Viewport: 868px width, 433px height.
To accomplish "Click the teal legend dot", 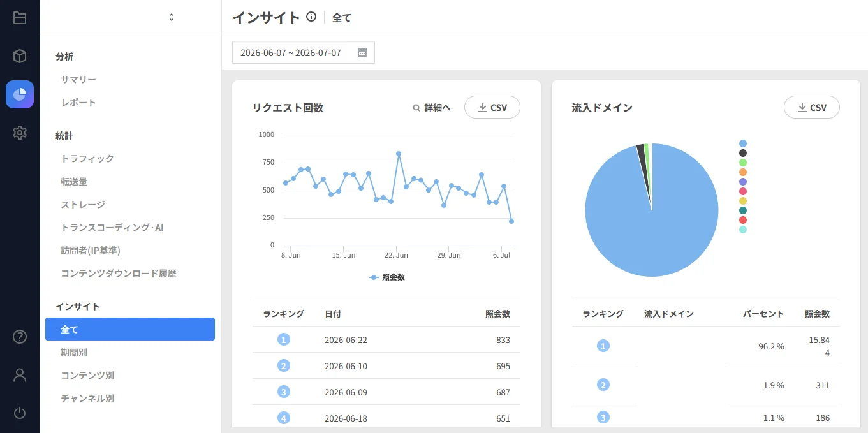I will 743,210.
